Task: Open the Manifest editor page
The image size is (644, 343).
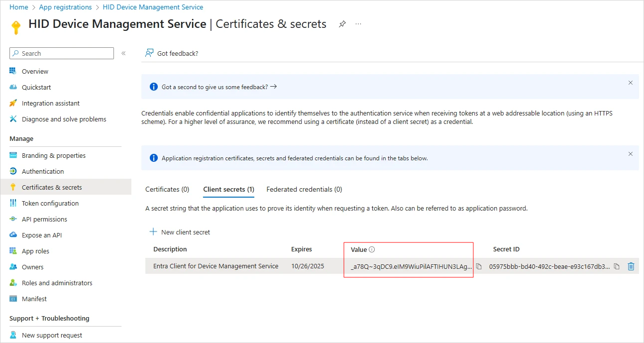Action: [34, 299]
